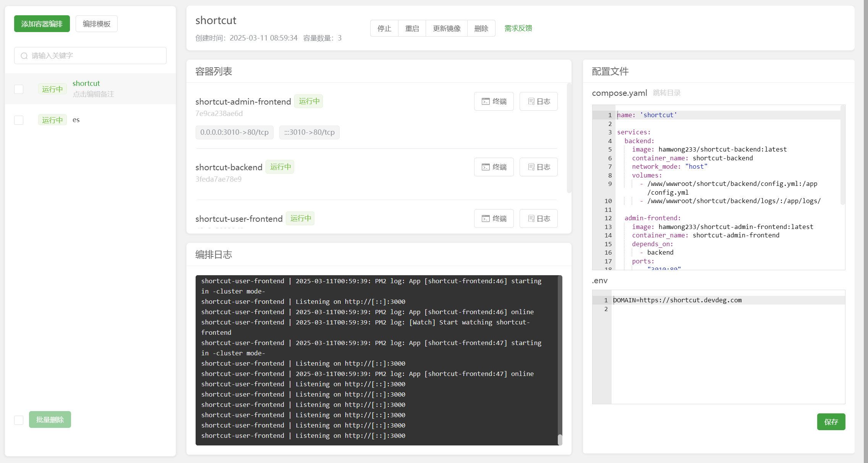
Task: Open terminal for shortcut-backend
Action: click(x=494, y=167)
